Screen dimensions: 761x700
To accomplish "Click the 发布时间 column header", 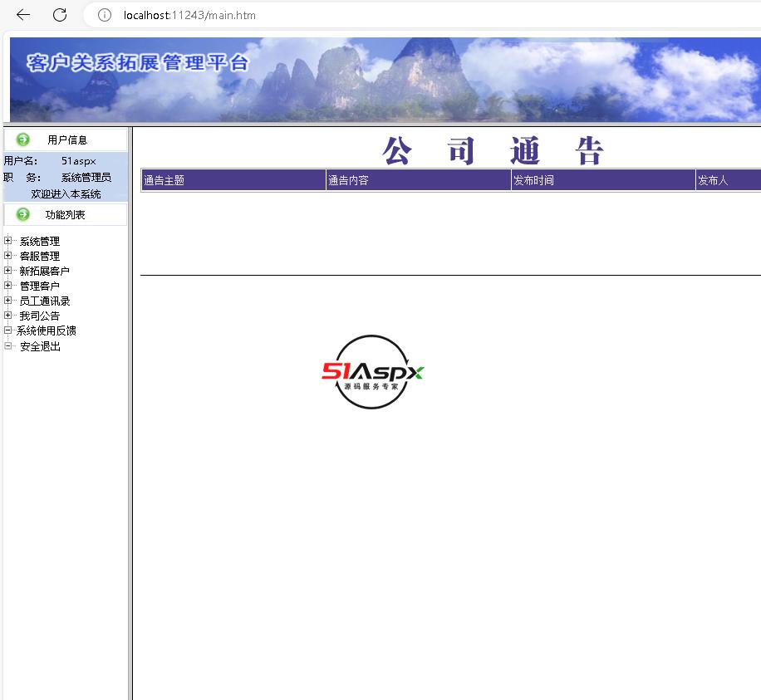I will (x=603, y=180).
